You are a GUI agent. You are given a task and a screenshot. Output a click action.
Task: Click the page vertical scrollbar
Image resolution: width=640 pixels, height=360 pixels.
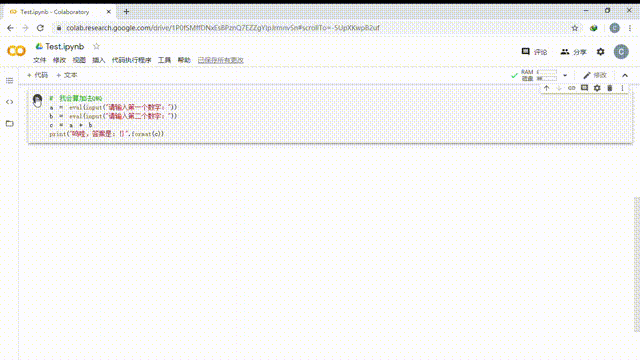coord(636,264)
